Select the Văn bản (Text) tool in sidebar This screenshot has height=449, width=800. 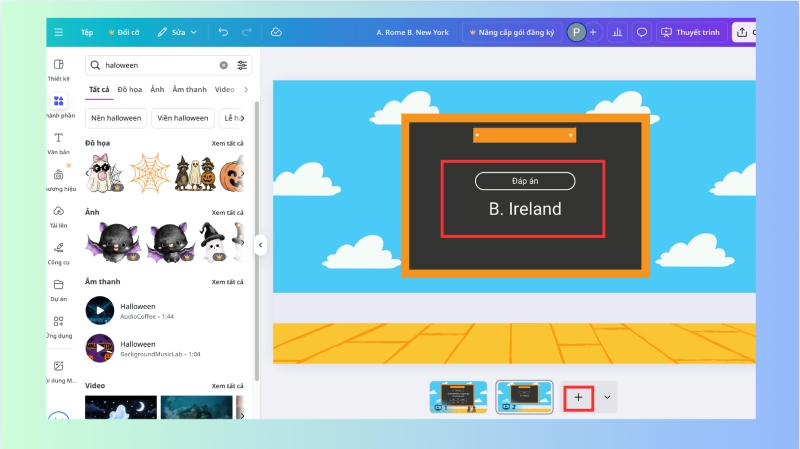(x=59, y=141)
